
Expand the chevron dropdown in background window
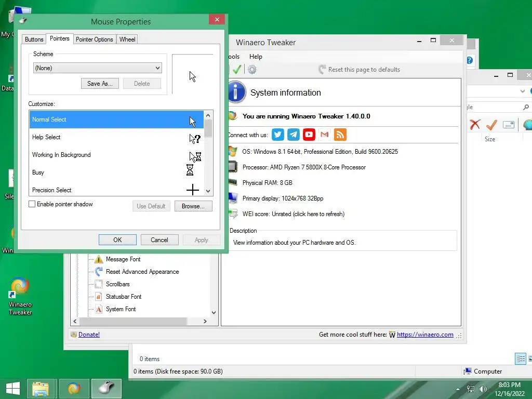click(523, 91)
